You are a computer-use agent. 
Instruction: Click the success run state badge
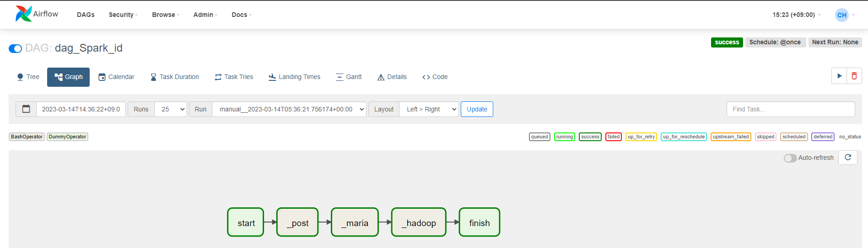point(727,42)
